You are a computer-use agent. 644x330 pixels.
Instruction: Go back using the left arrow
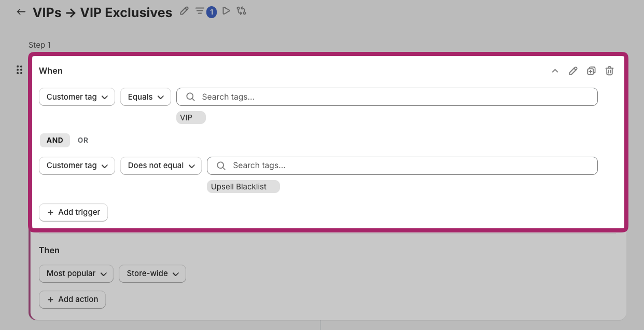21,12
